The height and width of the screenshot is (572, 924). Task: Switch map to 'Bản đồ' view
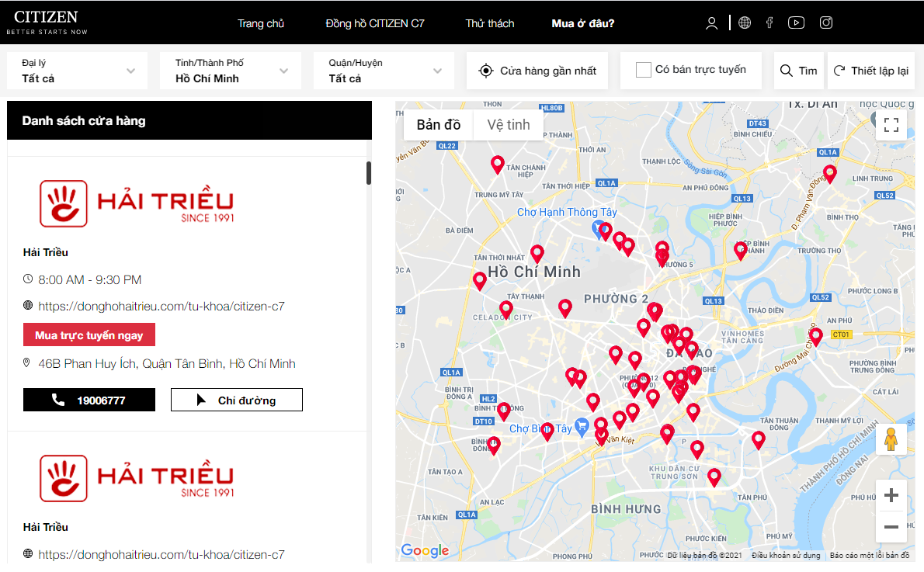(439, 125)
